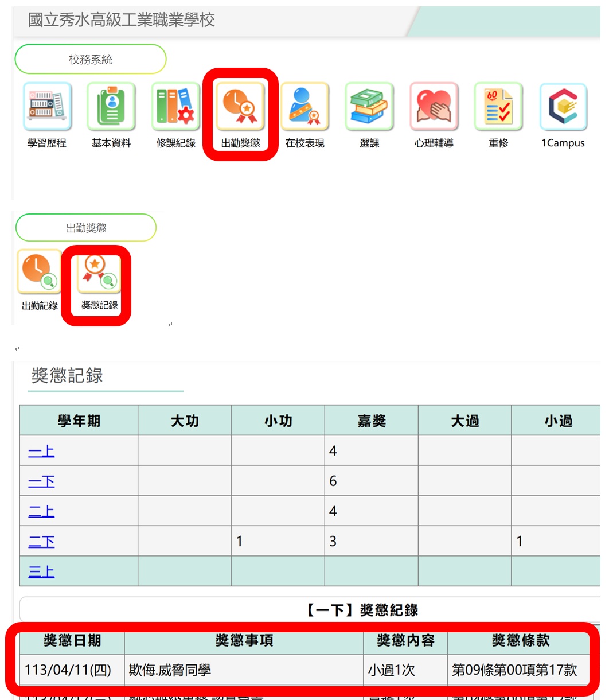Select the 出勤獎懲 icon
The image size is (609, 700).
[240, 107]
